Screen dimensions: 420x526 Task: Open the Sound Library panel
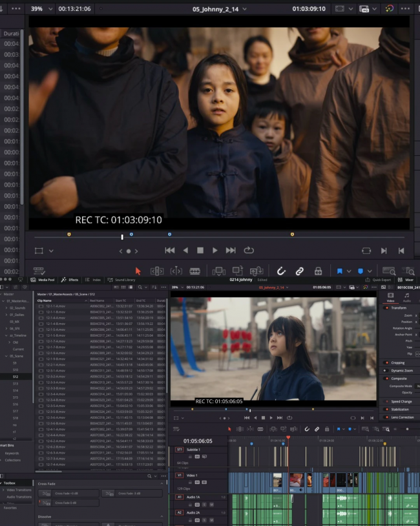point(122,280)
